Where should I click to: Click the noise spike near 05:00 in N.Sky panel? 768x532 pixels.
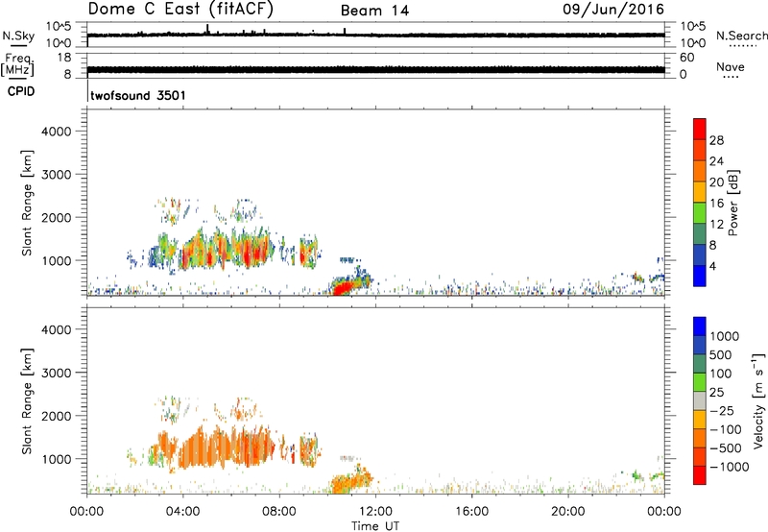click(x=207, y=29)
